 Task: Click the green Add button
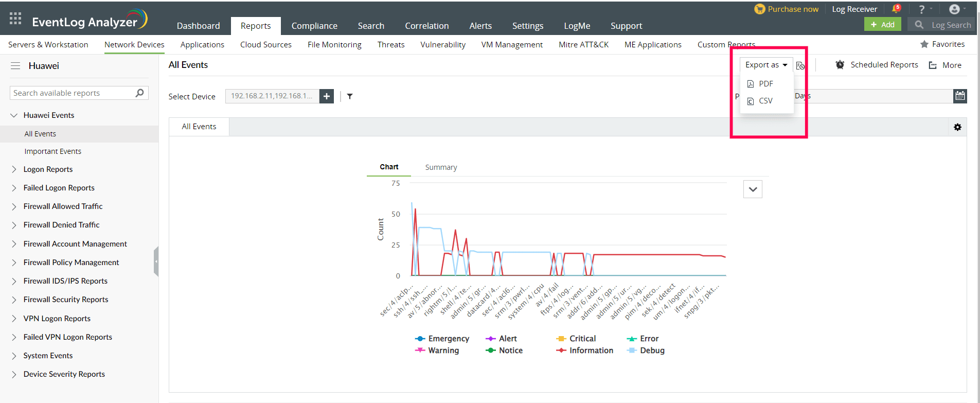[x=883, y=25]
